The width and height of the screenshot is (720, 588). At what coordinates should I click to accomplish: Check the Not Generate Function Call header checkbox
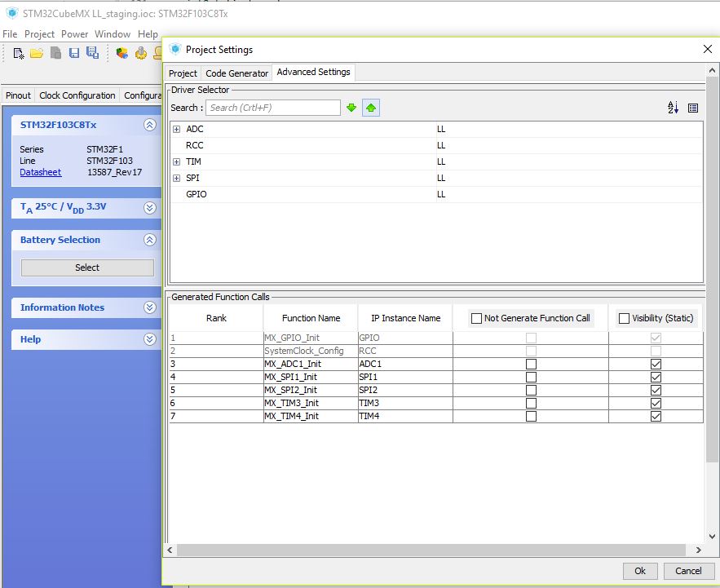[x=477, y=318]
